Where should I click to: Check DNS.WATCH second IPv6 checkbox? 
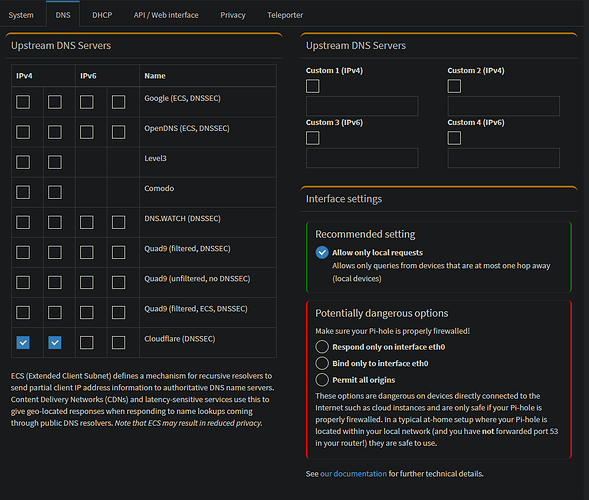coord(119,222)
